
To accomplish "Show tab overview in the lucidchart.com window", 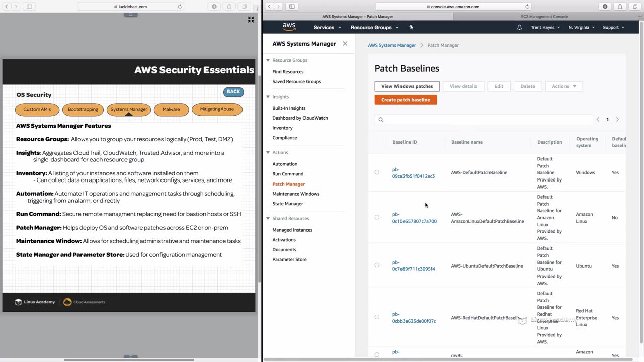I will click(x=245, y=7).
